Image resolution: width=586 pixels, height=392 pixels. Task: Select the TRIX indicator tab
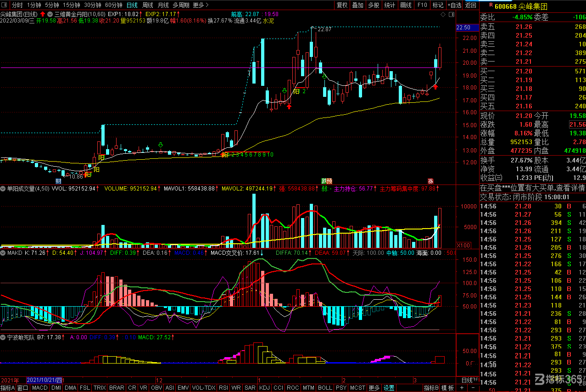(100, 388)
